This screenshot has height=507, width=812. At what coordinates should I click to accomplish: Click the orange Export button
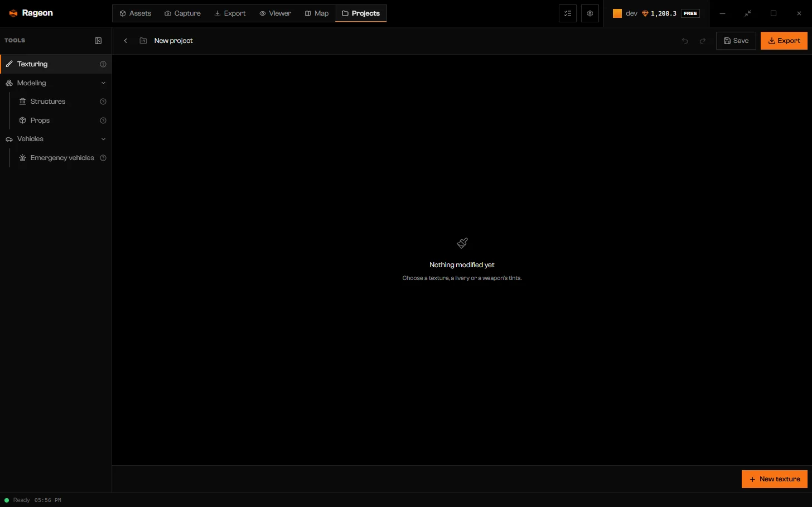click(784, 41)
